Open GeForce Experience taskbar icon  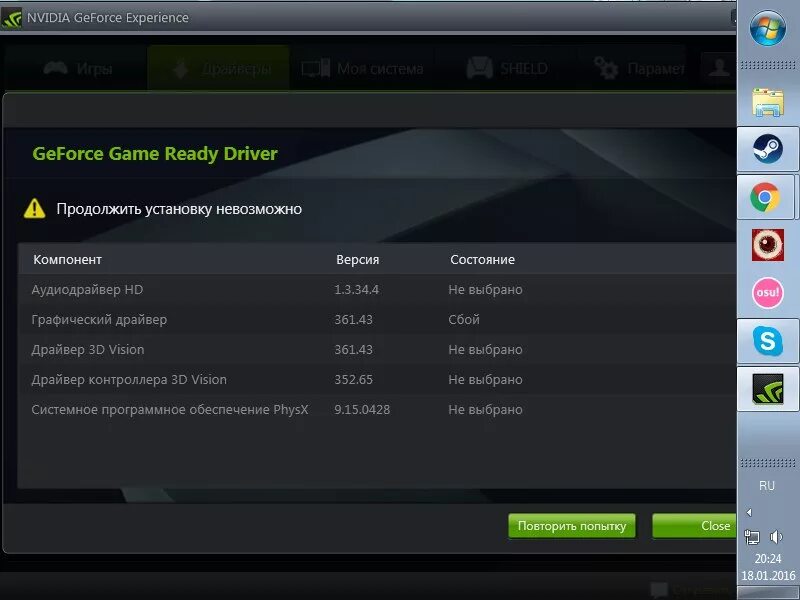pyautogui.click(x=767, y=389)
